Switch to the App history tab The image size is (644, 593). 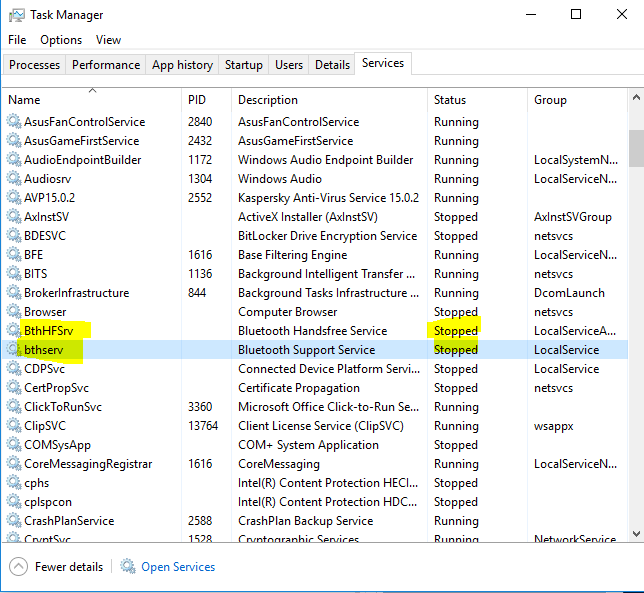182,64
